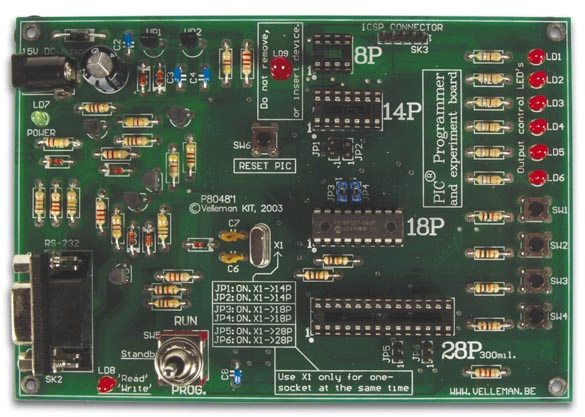The image size is (585, 417).
Task: Click the "8P" socket label
Action: 367,55
